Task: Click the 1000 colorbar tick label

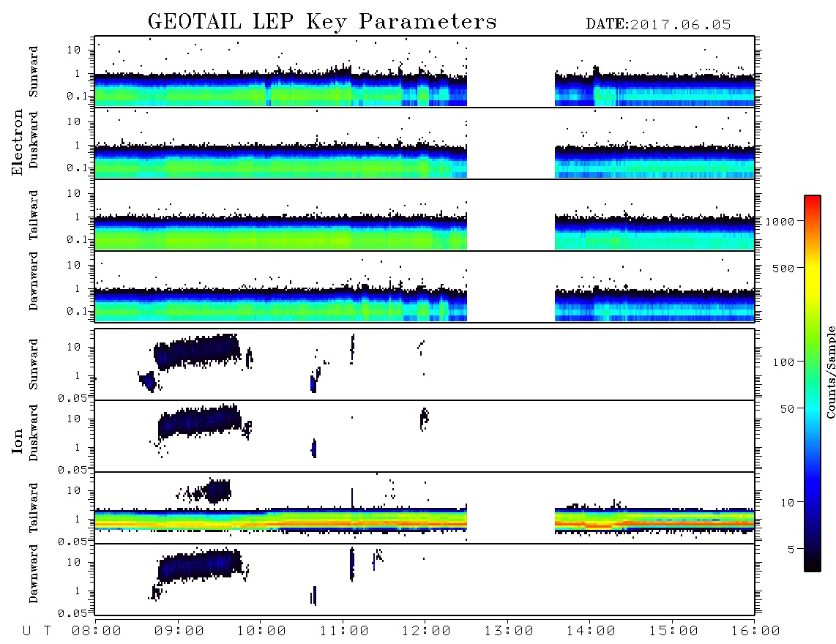Action: pyautogui.click(x=780, y=222)
